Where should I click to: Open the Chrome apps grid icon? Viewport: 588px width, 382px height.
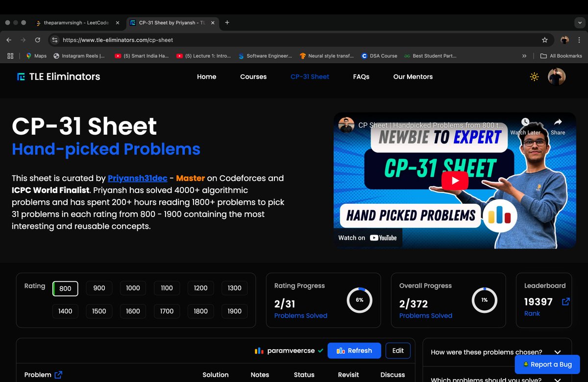point(10,56)
